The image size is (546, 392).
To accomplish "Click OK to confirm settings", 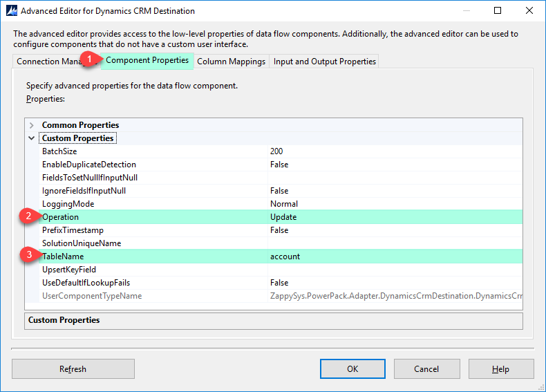I will tap(352, 369).
